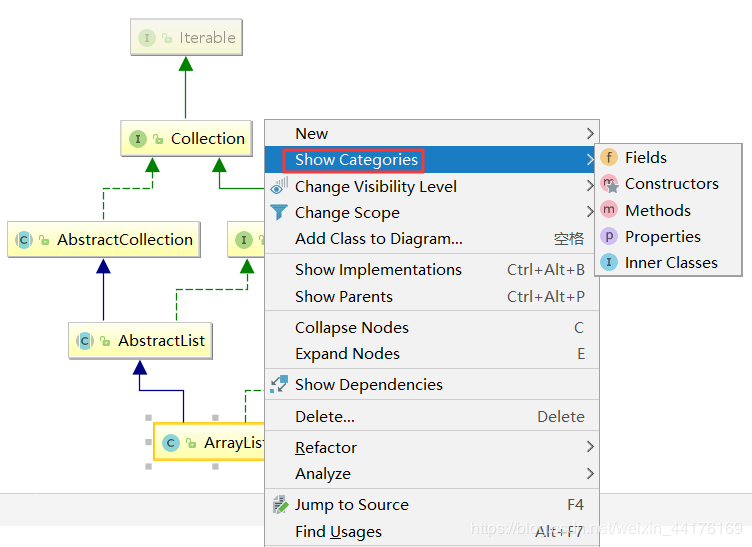This screenshot has height=547, width=752.
Task: Click the Inner Classes icon
Action: 608,263
